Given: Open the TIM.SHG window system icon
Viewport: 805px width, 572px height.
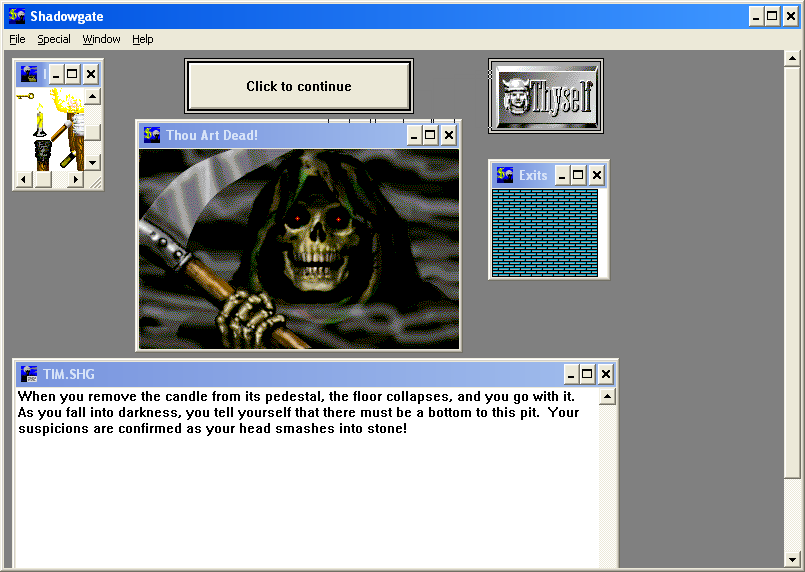Looking at the screenshot, I should [29, 374].
